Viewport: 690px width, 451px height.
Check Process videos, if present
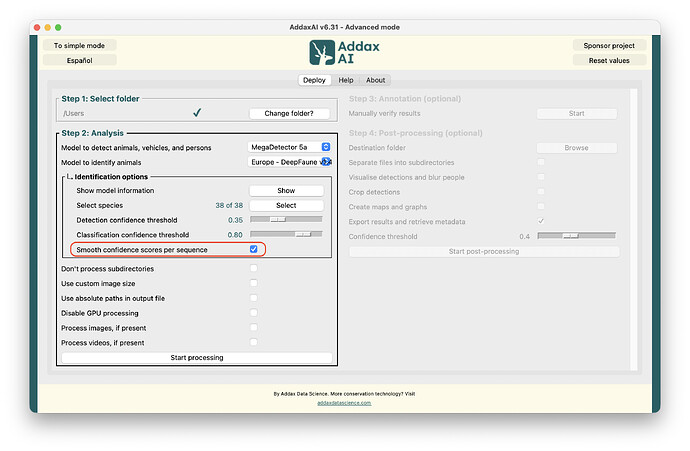point(253,342)
